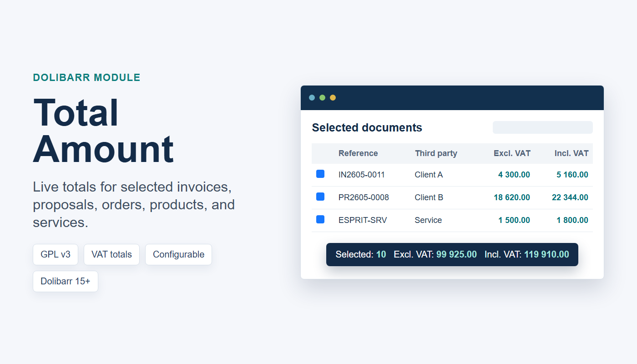
Task: Click the 4 300.00 amount
Action: click(514, 175)
